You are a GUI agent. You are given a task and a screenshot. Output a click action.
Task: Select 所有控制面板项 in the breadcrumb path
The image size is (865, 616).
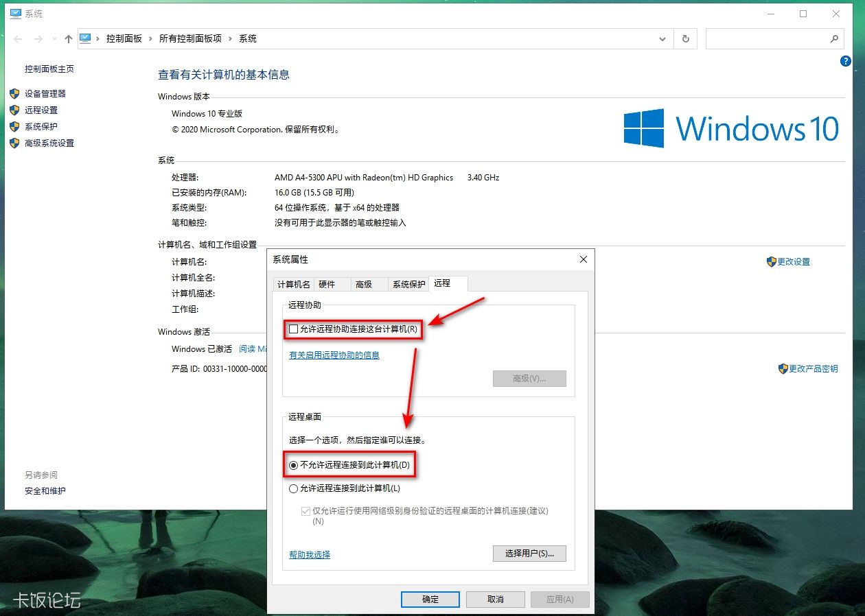(190, 39)
